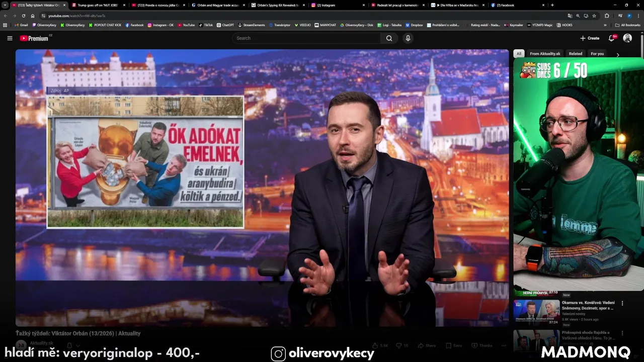Switch to the (7) Facebook tab
The image size is (644, 362).
pyautogui.click(x=517, y=5)
